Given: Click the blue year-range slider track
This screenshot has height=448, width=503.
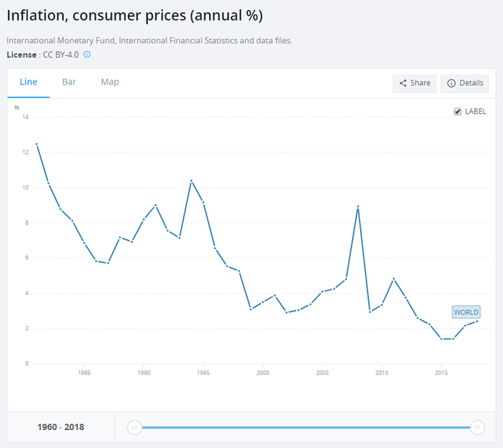Looking at the screenshot, I should click(x=305, y=427).
